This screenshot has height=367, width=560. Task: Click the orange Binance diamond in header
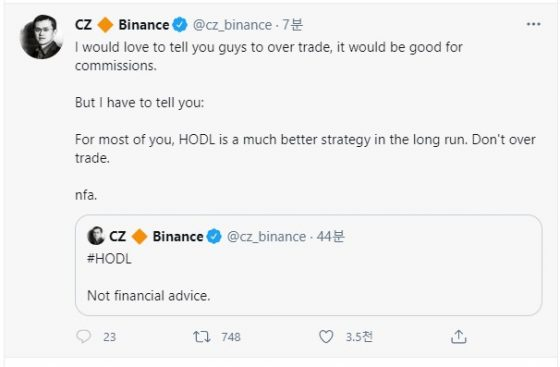[105, 25]
